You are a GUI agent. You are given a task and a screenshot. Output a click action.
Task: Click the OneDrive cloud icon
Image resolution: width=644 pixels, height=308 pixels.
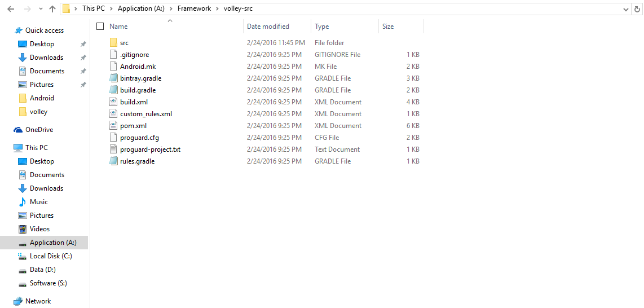[x=19, y=130]
